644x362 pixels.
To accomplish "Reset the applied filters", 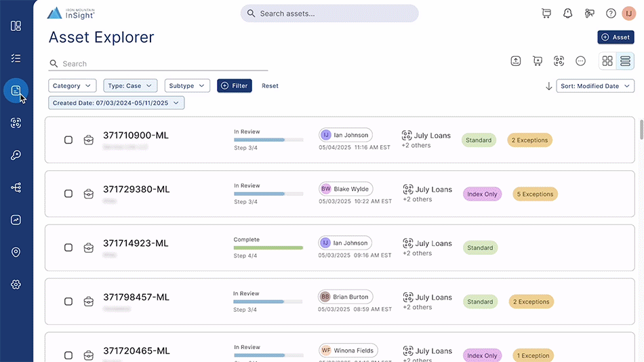I will 270,86.
